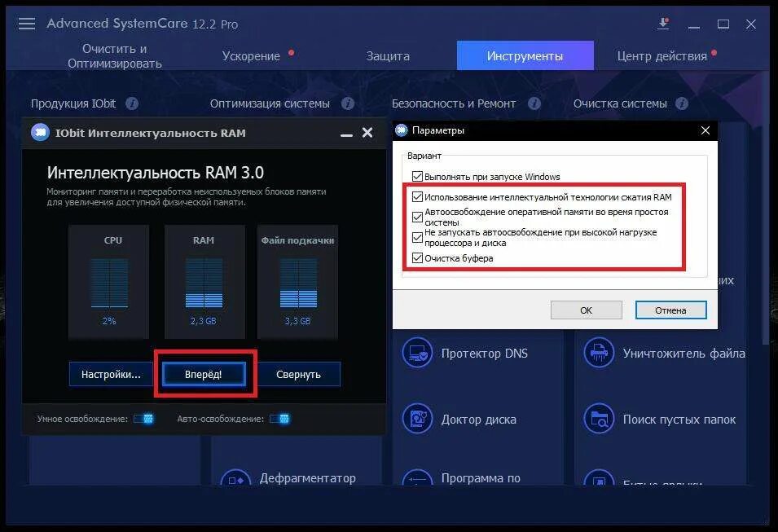Open the Доктор диска tool icon
This screenshot has width=778, height=532.
tap(417, 419)
